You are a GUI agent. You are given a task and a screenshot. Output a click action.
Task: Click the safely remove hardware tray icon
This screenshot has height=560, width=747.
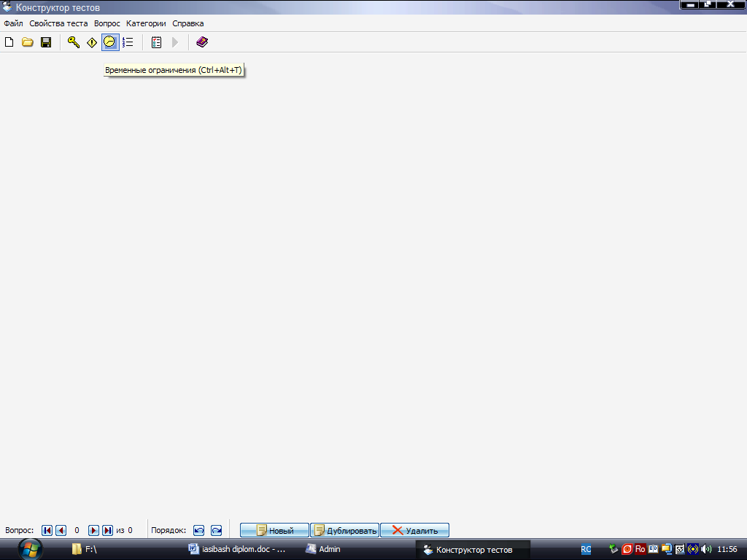[x=614, y=549]
